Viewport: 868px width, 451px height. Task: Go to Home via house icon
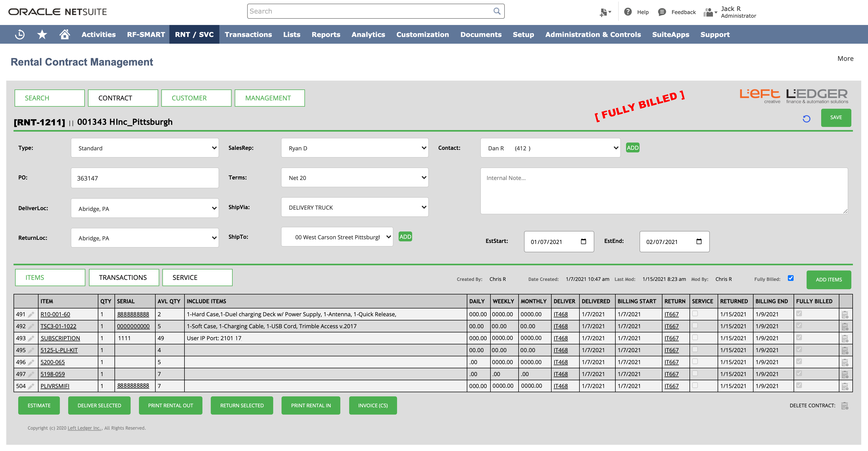click(x=64, y=34)
